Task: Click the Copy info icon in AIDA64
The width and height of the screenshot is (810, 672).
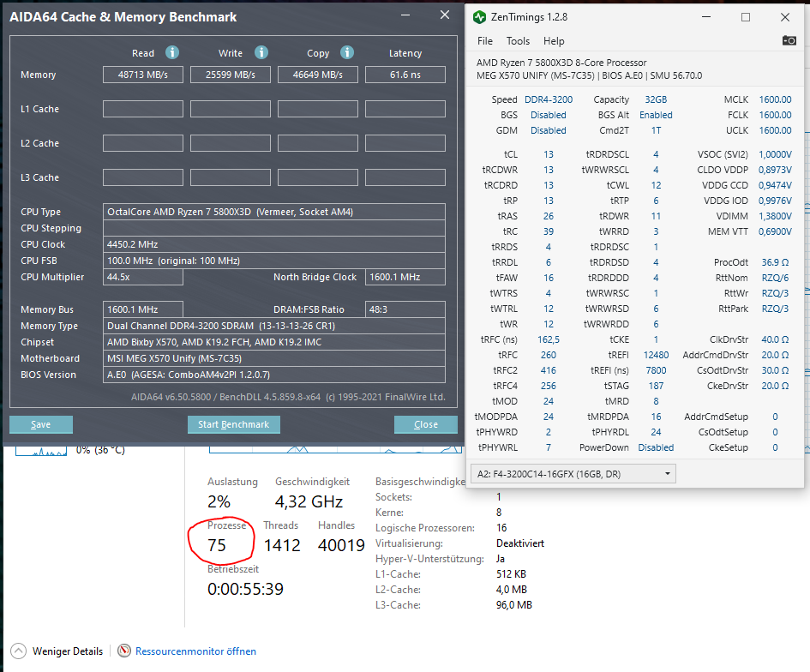Action: coord(347,52)
